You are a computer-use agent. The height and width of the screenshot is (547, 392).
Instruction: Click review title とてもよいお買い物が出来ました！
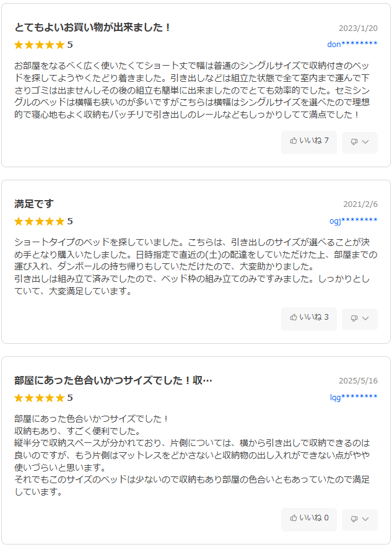[93, 28]
